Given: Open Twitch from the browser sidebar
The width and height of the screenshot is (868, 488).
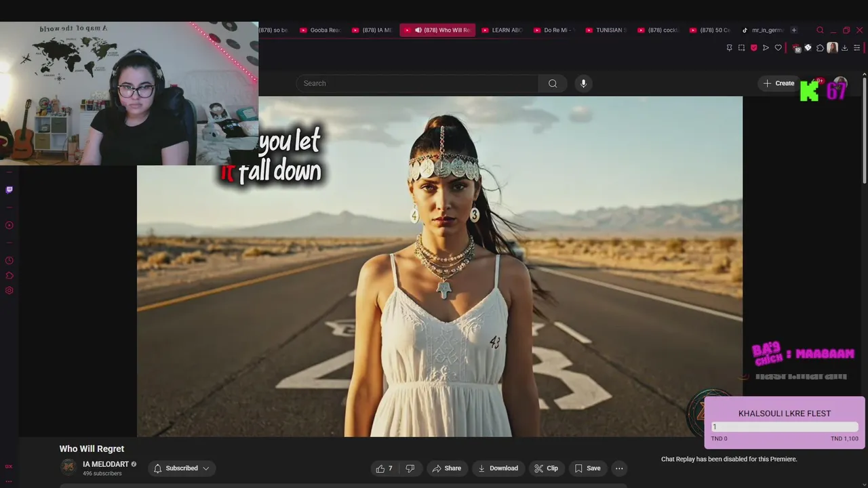Looking at the screenshot, I should coord(9,190).
